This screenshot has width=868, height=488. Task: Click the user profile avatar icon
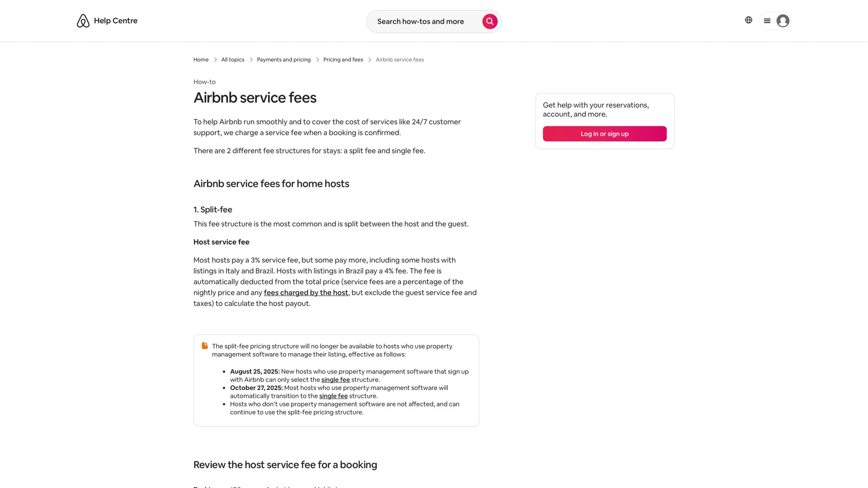click(783, 20)
